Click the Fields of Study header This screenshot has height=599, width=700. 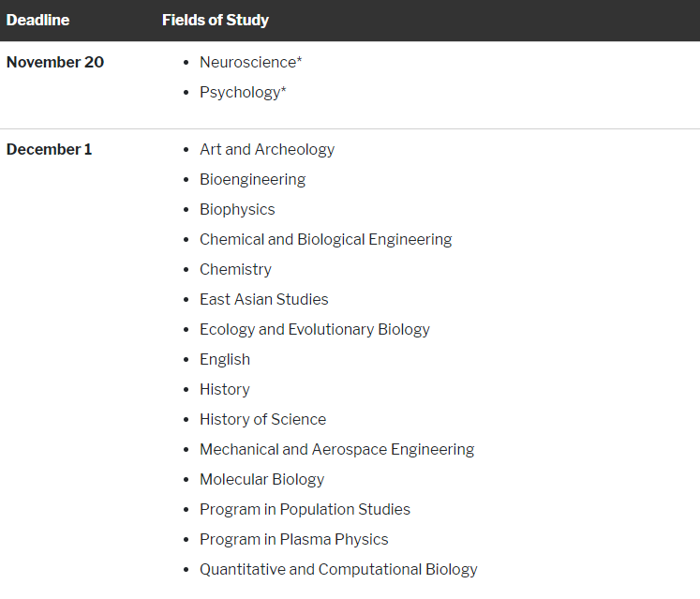coord(216,20)
